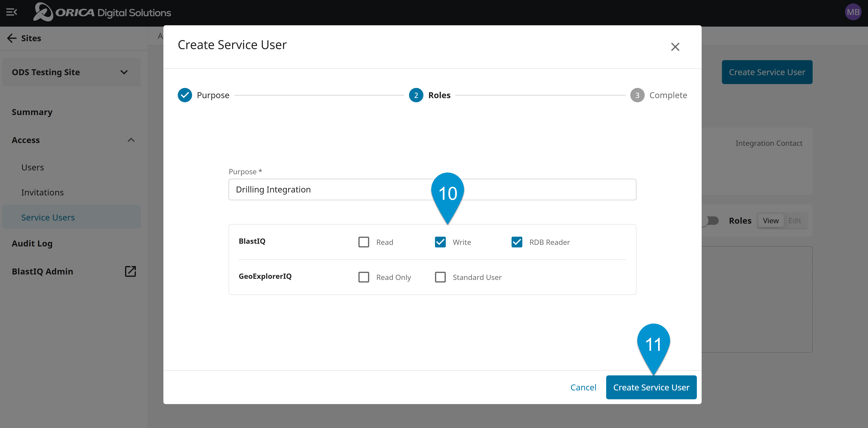Click the Roles step label
The height and width of the screenshot is (428, 868).
coord(439,95)
